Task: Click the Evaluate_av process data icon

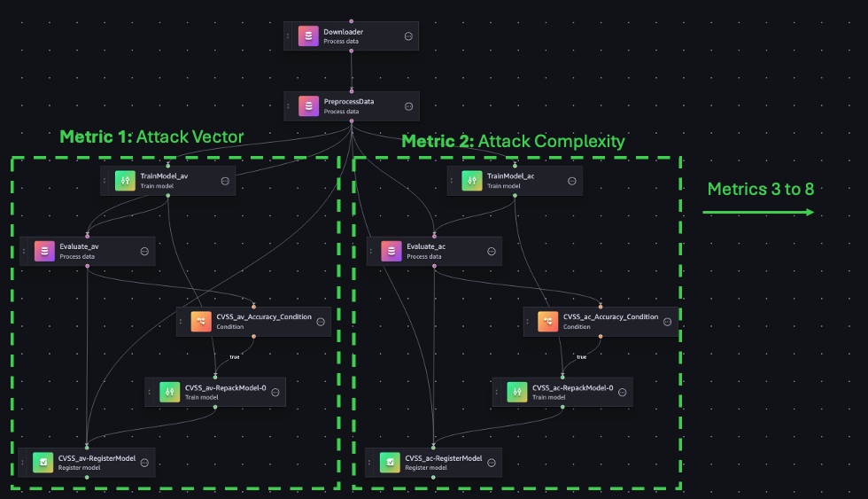Action: (44, 251)
